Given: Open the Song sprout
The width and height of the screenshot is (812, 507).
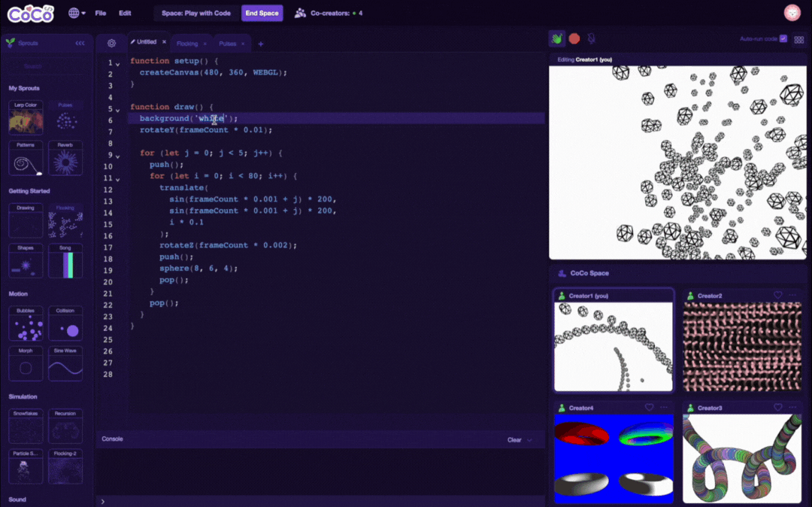Looking at the screenshot, I should [x=65, y=261].
